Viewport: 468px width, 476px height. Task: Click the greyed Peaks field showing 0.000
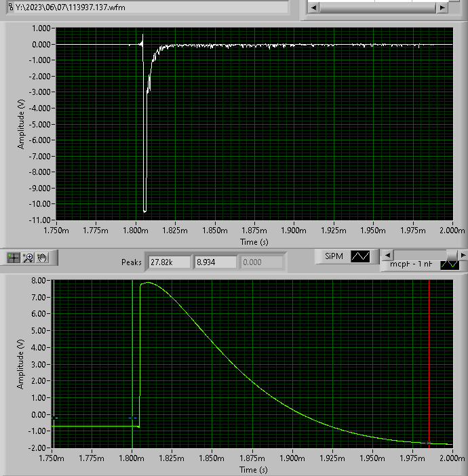(262, 262)
